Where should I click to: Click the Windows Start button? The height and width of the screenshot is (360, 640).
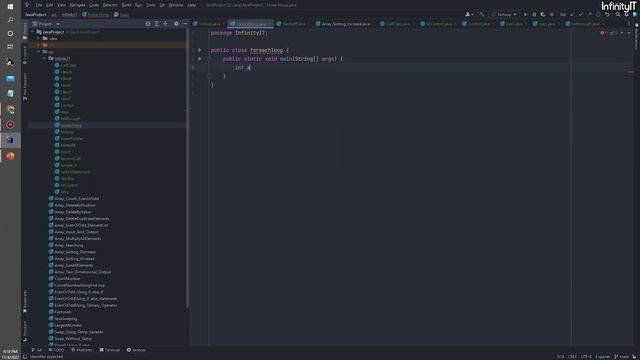pos(10,7)
